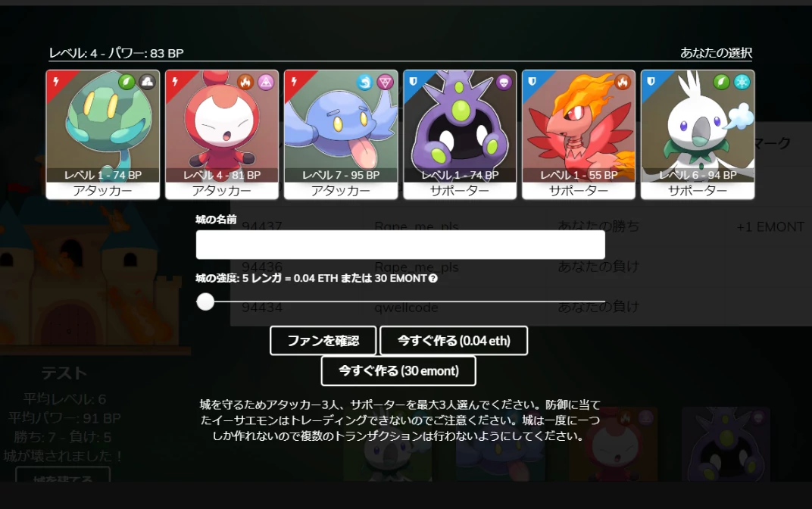Viewport: 812px width, 509px height.
Task: Click the water swirl type icon on blue monster
Action: point(364,82)
